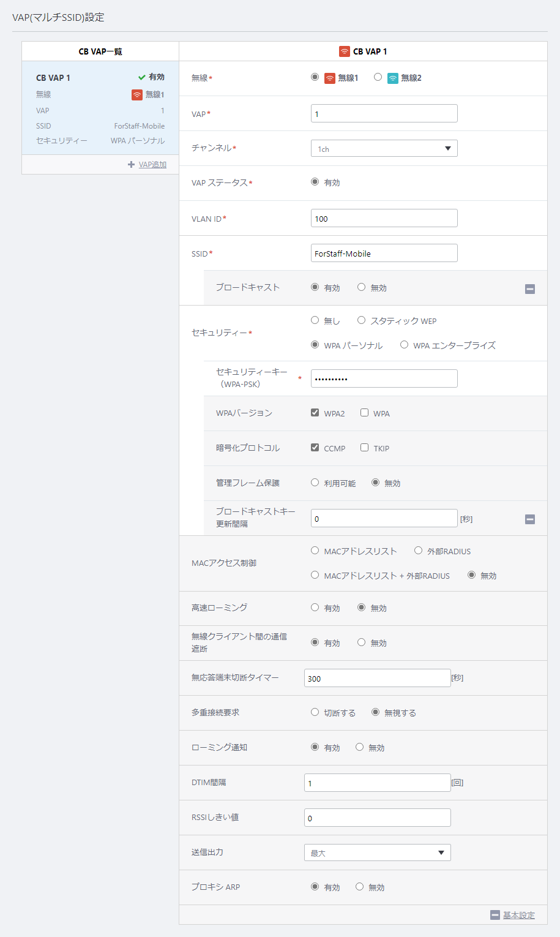Click green checkmark next to 有効 status

[x=141, y=77]
